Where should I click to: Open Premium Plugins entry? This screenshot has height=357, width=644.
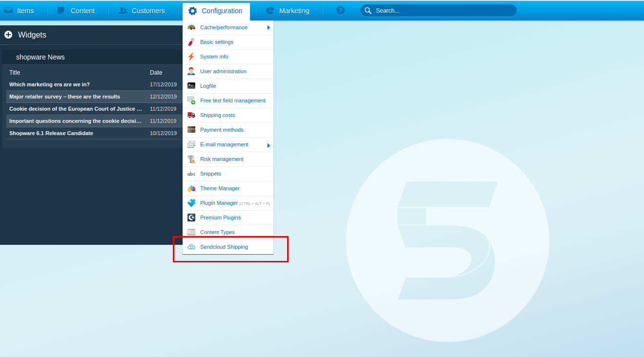tap(228, 218)
